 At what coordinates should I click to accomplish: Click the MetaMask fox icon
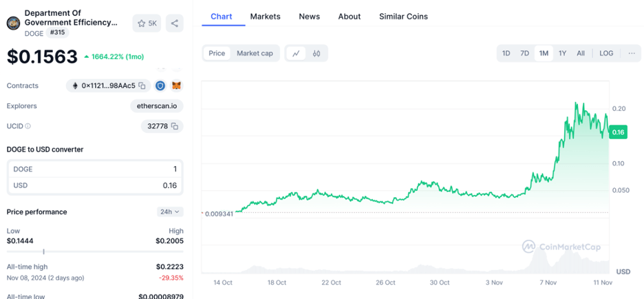(176, 85)
